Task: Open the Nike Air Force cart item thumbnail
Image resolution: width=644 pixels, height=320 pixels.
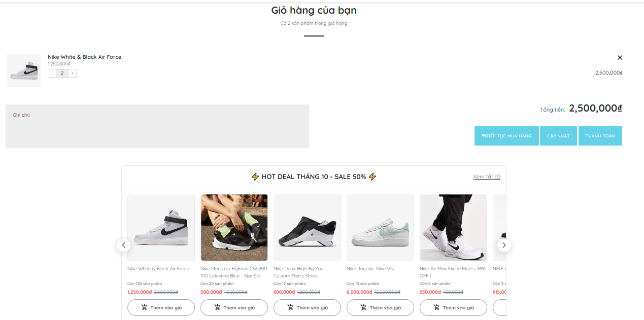Action: pyautogui.click(x=24, y=70)
